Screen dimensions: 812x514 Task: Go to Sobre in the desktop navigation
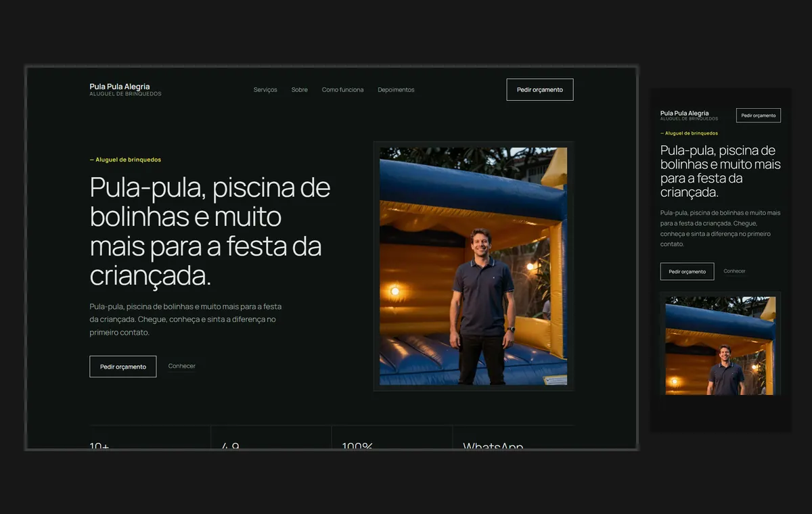point(300,90)
